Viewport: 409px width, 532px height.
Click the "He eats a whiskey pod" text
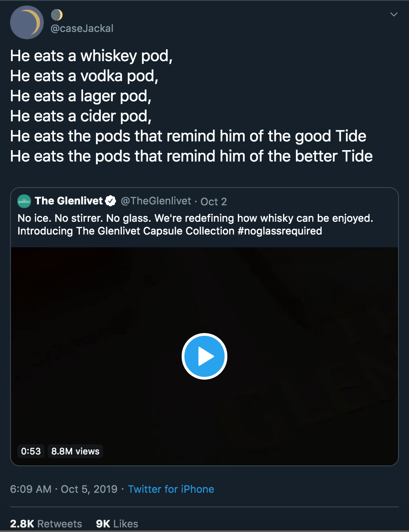click(x=91, y=56)
